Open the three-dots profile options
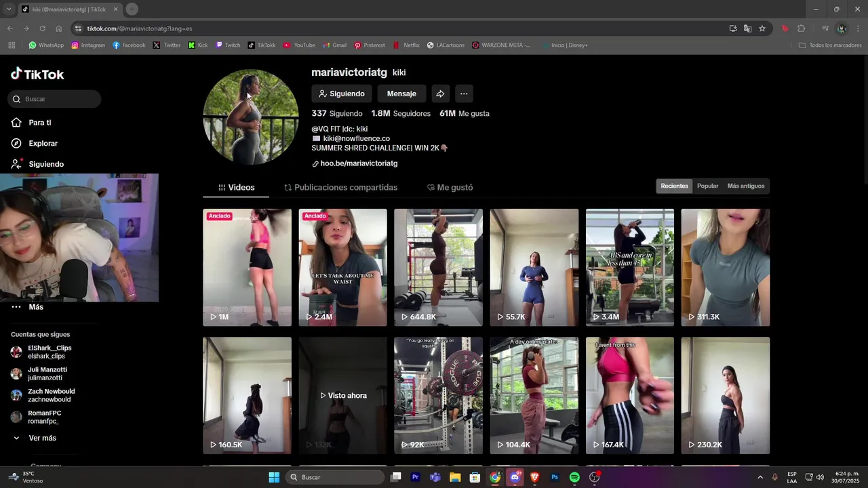The image size is (868, 488). [464, 94]
